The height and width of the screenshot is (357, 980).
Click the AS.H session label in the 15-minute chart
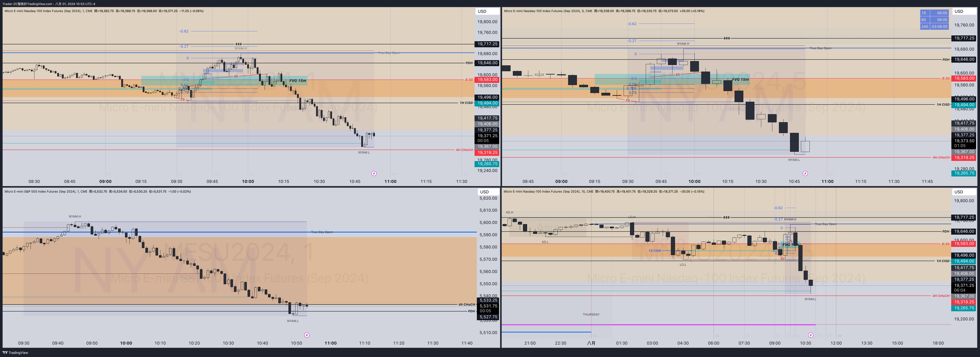tap(509, 212)
